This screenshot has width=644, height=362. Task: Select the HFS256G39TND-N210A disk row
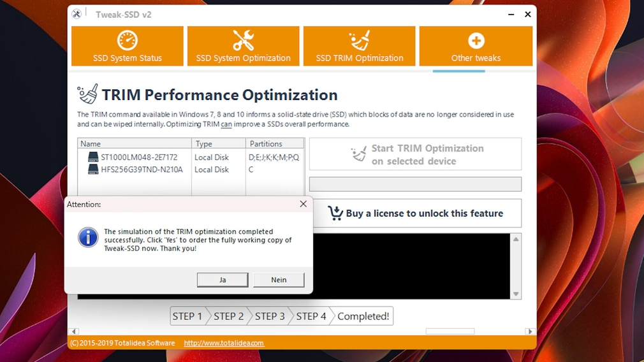click(191, 170)
